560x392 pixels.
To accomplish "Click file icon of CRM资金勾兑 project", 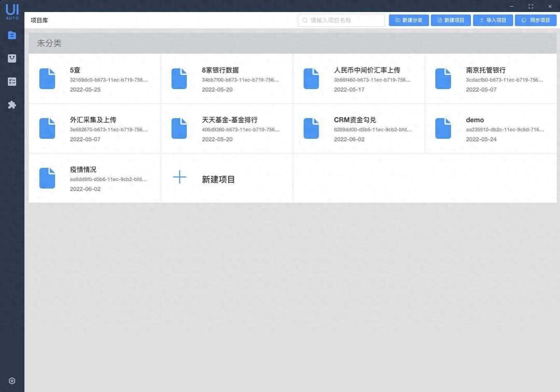I will (311, 128).
